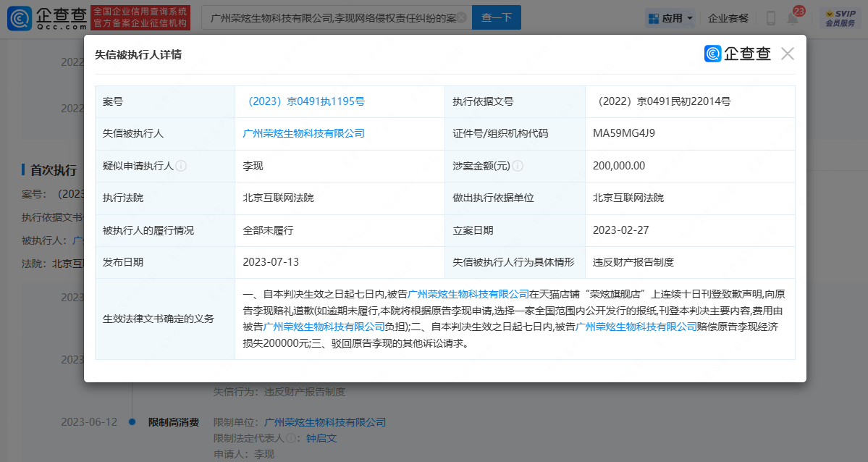Click 违反财产报告制度 in the dialog table
The width and height of the screenshot is (868, 462).
tap(633, 262)
